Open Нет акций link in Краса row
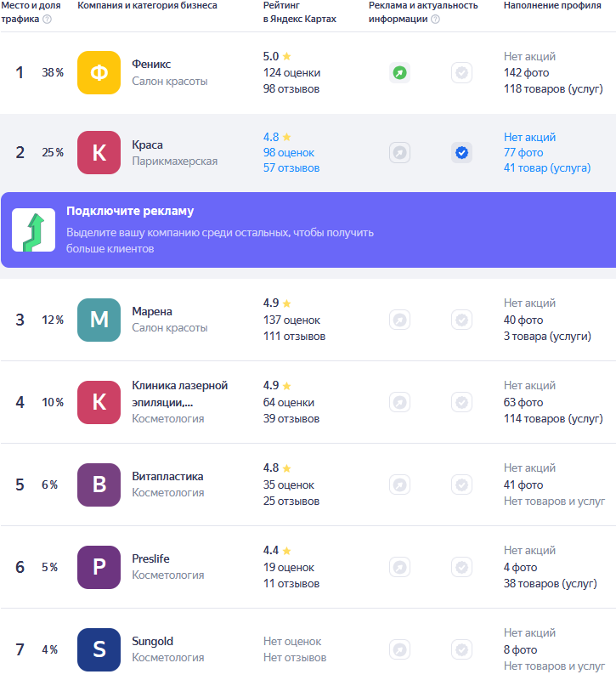The width and height of the screenshot is (616, 680). point(529,137)
